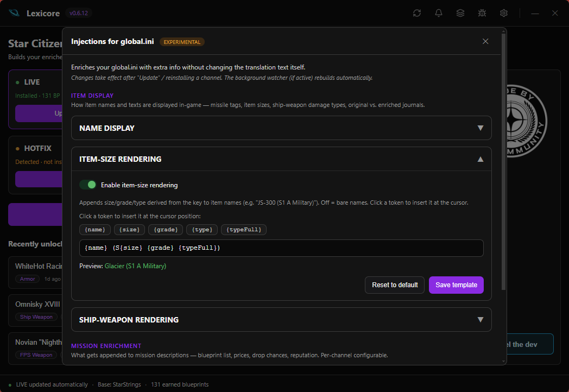The height and width of the screenshot is (392, 569).
Task: Click 131 earned blueprints in status bar
Action: click(180, 384)
